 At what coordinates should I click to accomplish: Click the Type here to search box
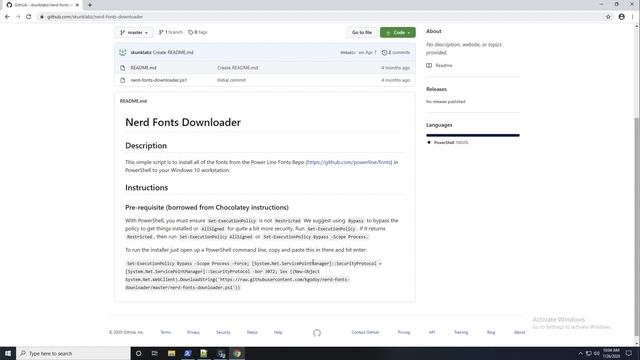coord(73,353)
